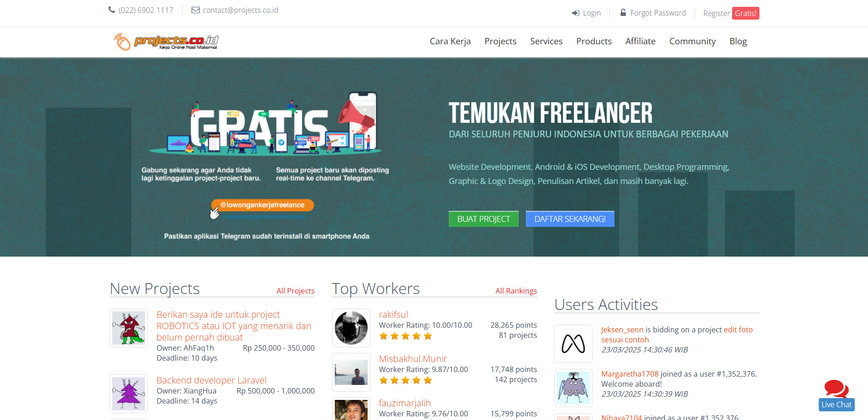Image resolution: width=868 pixels, height=420 pixels.
Task: Click the red Gratis! register button
Action: tap(745, 13)
